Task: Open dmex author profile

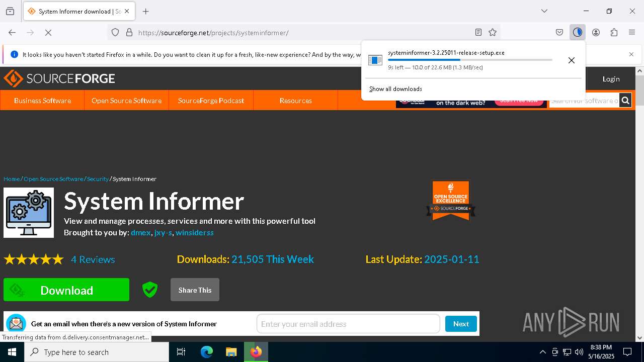Action: point(140,233)
